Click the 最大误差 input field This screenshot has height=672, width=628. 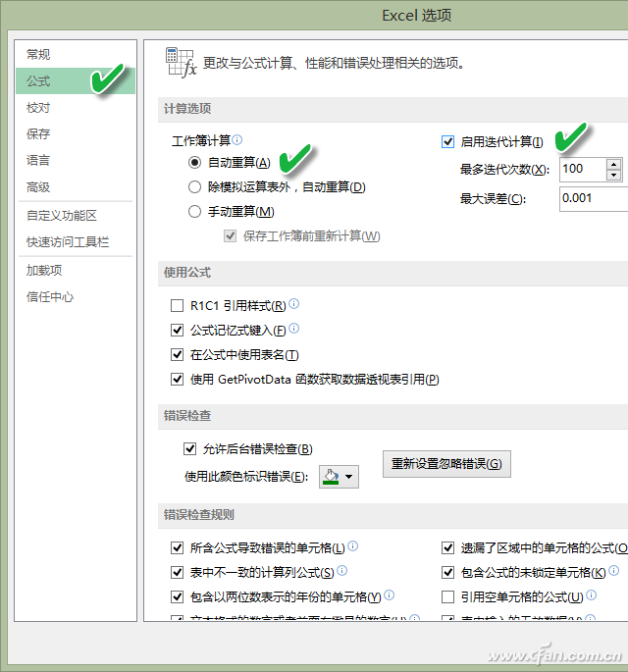[x=594, y=198]
